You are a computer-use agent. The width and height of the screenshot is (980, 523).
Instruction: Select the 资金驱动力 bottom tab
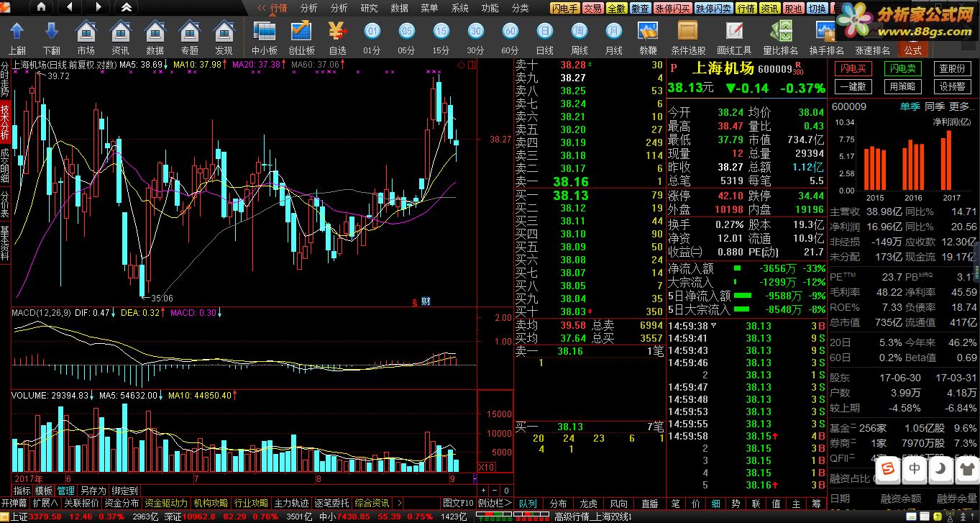click(166, 503)
